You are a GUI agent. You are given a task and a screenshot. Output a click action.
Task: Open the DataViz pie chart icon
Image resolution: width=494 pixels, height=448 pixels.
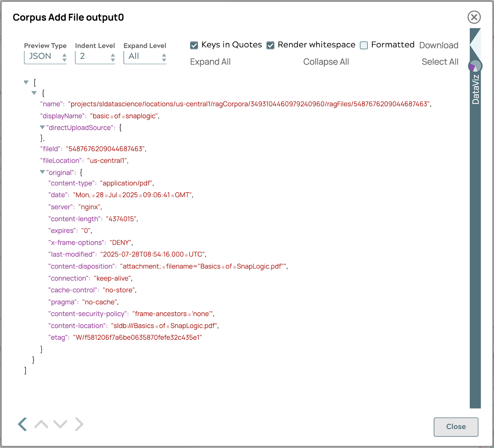(475, 66)
